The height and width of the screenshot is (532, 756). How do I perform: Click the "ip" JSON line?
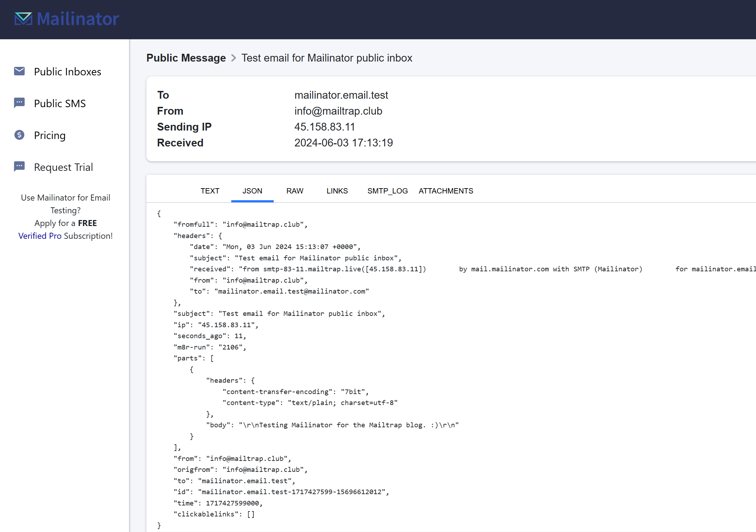[216, 325]
